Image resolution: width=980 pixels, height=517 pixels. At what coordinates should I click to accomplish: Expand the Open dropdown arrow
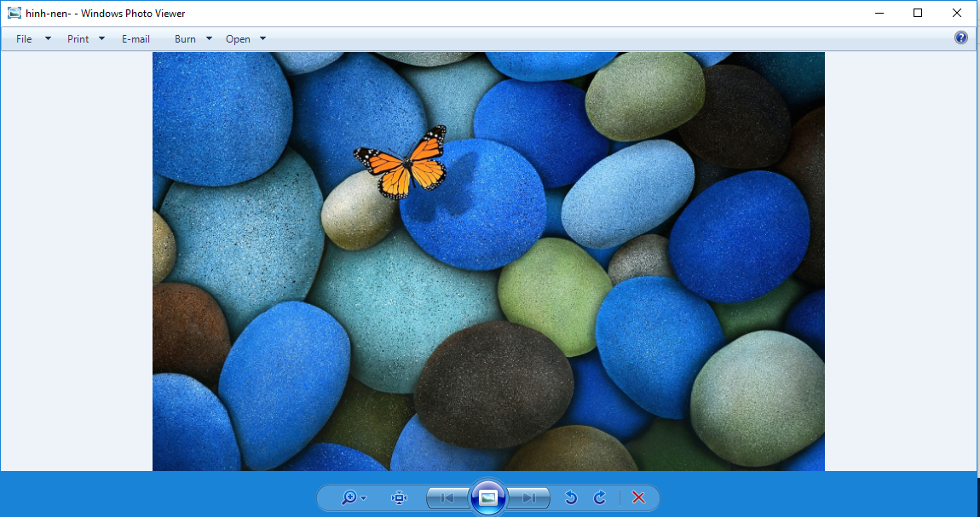point(263,38)
